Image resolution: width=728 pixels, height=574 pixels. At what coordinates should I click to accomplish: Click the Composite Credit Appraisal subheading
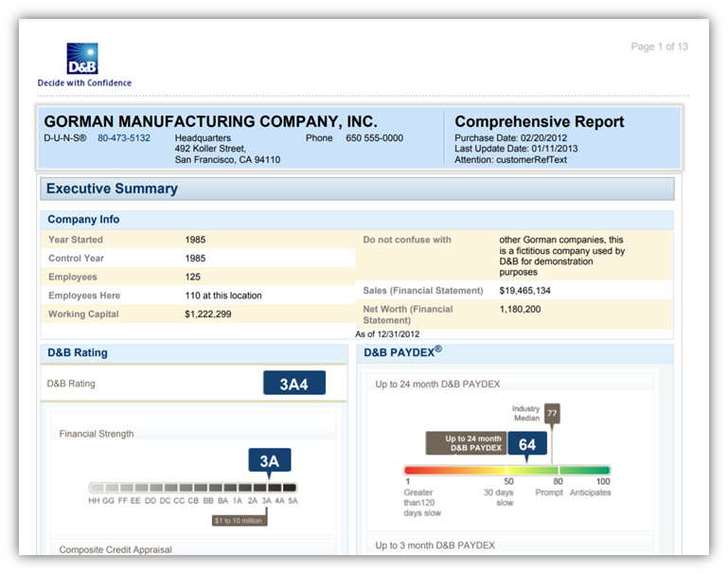click(x=115, y=549)
